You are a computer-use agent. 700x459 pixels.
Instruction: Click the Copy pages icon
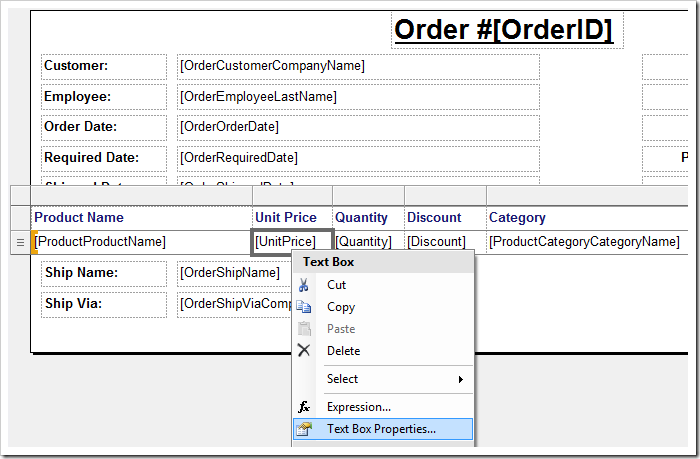point(304,307)
